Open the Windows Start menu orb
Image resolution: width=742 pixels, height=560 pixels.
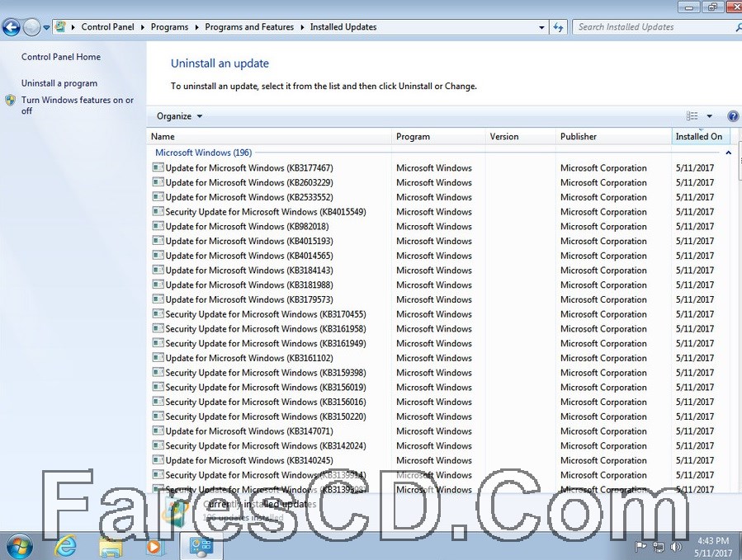pos(19,547)
